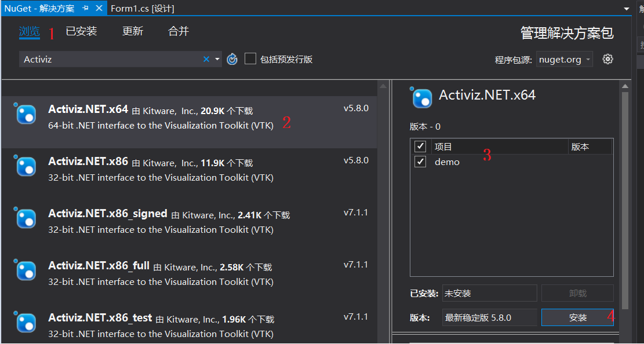This screenshot has height=344, width=644.
Task: Select Activiz.NET.x86_signed package title
Action: point(108,214)
